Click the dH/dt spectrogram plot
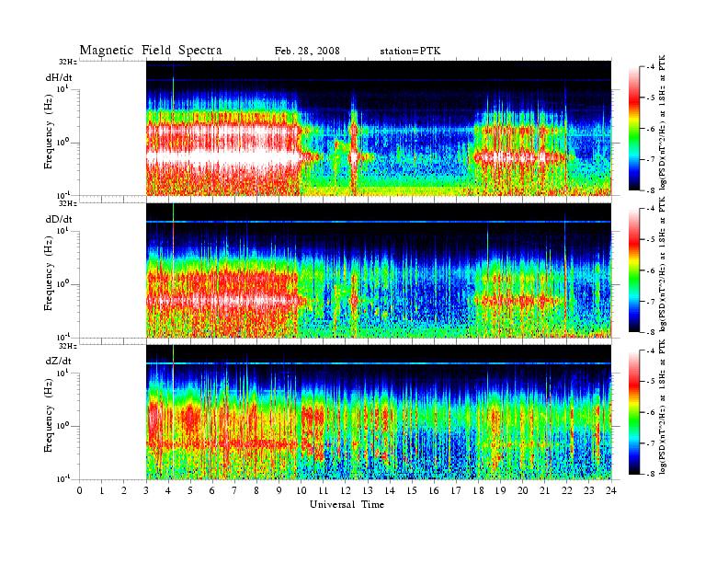728x563 pixels. tap(379, 128)
